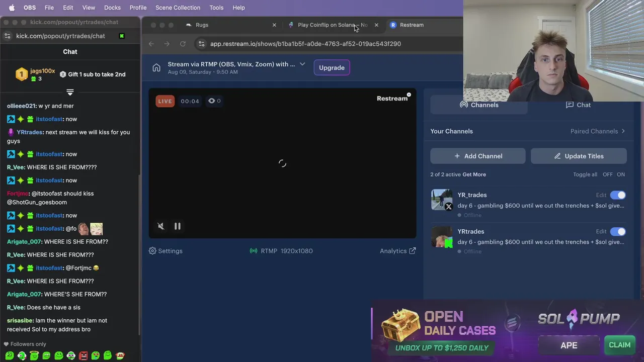Toggle all channels ON
This screenshot has height=362, width=644.
click(x=621, y=174)
